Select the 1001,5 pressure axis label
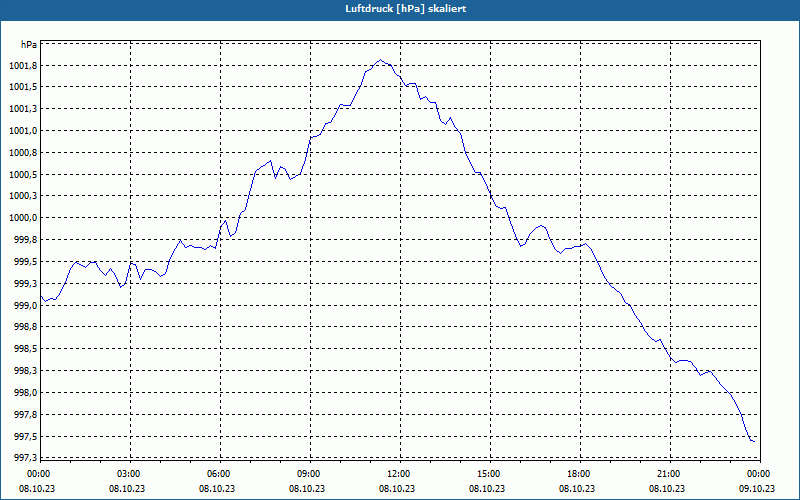 23,87
